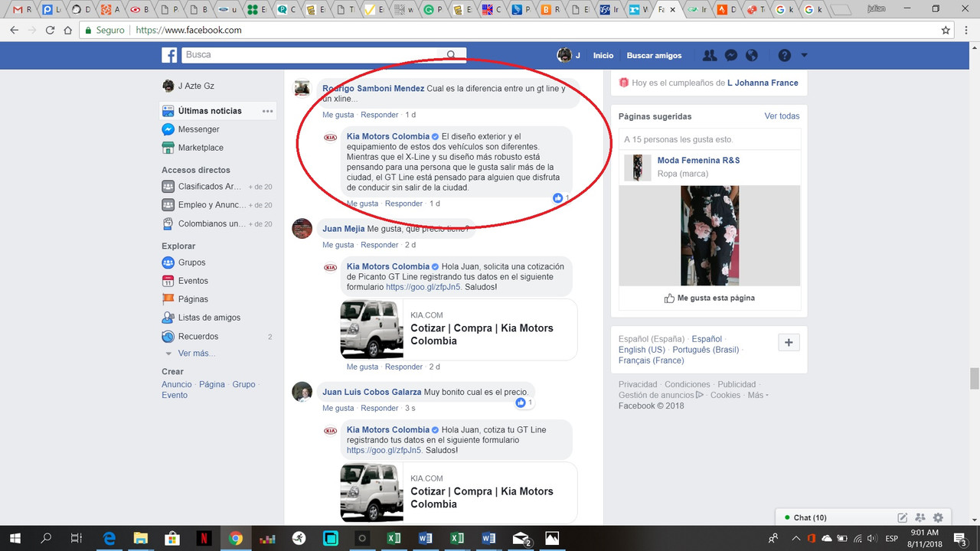Expand the account menu arrow in blue bar
The width and height of the screenshot is (980, 551).
[x=804, y=55]
